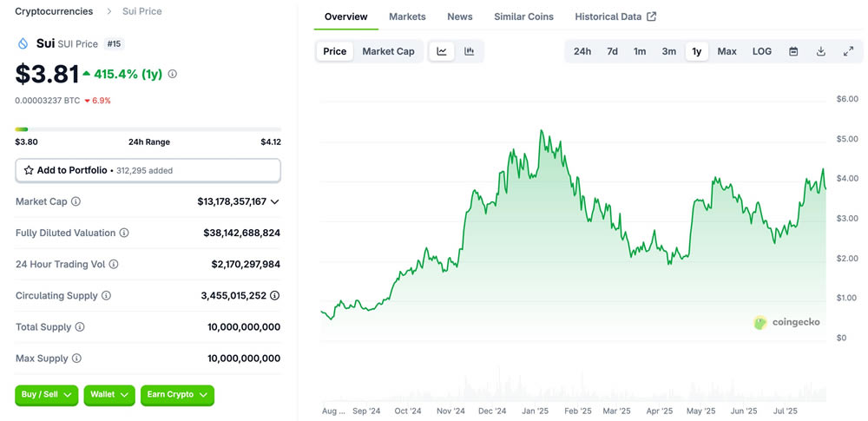This screenshot has height=421, width=868.
Task: Click the download chart data icon
Action: coord(821,51)
